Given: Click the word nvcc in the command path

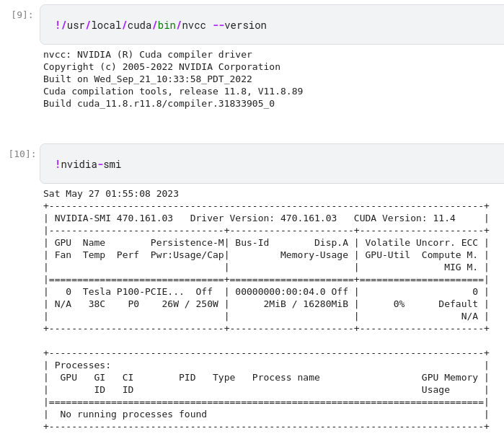Looking at the screenshot, I should (193, 25).
